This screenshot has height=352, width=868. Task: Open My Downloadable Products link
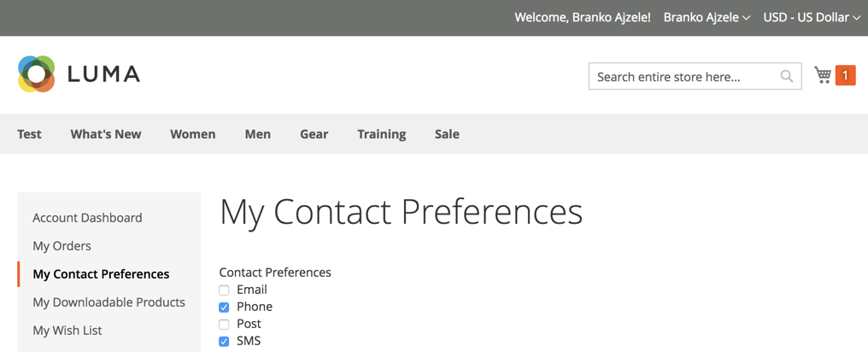(108, 302)
